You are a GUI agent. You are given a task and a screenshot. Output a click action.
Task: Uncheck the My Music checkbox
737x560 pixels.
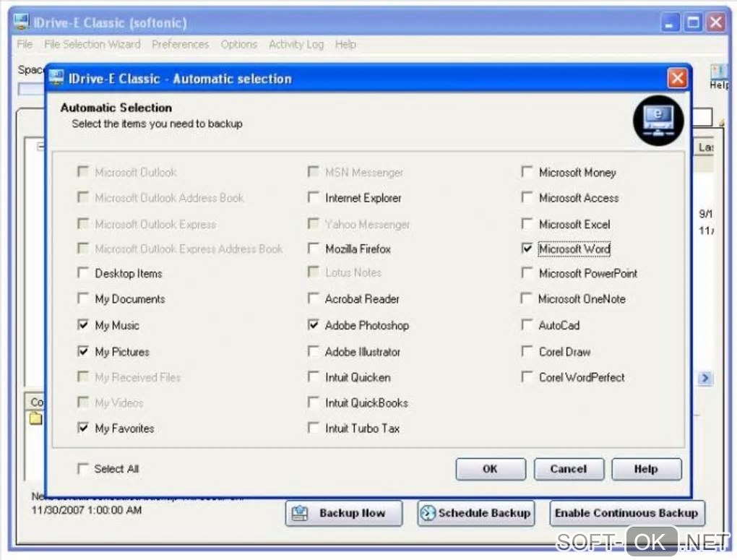(x=82, y=324)
